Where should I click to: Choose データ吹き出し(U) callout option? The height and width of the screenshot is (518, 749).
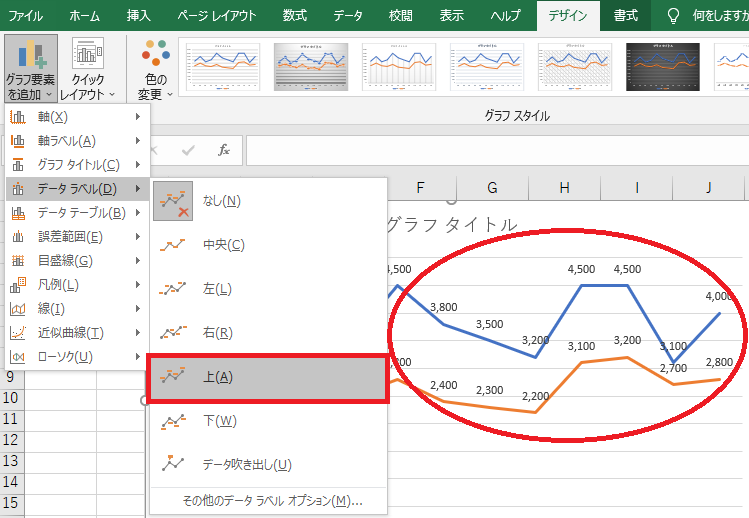pyautogui.click(x=268, y=464)
